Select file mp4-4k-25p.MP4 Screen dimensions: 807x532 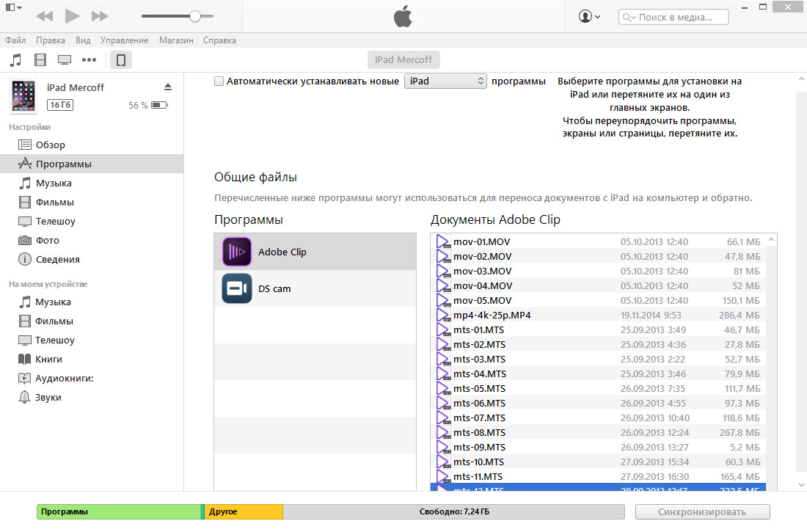click(598, 316)
